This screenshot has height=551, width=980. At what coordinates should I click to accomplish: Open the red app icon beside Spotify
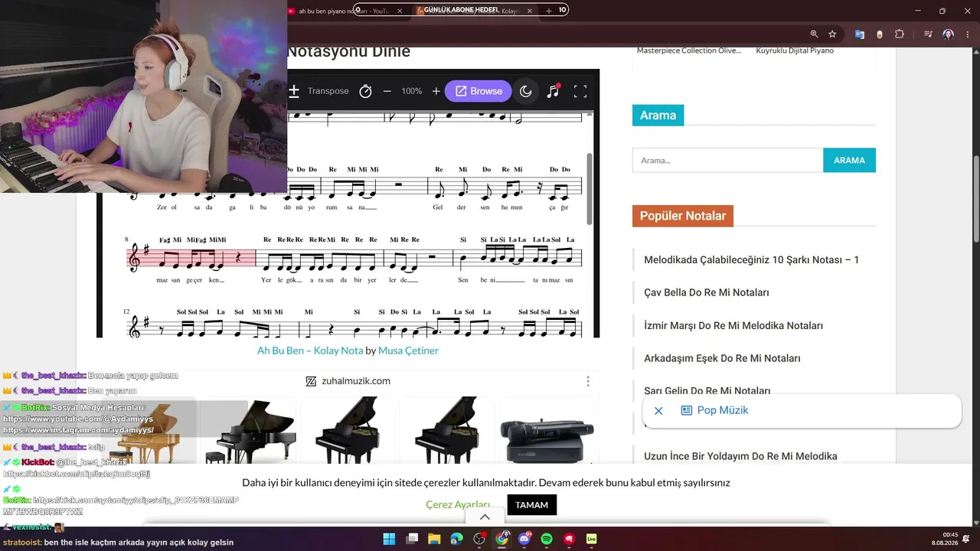click(x=569, y=539)
